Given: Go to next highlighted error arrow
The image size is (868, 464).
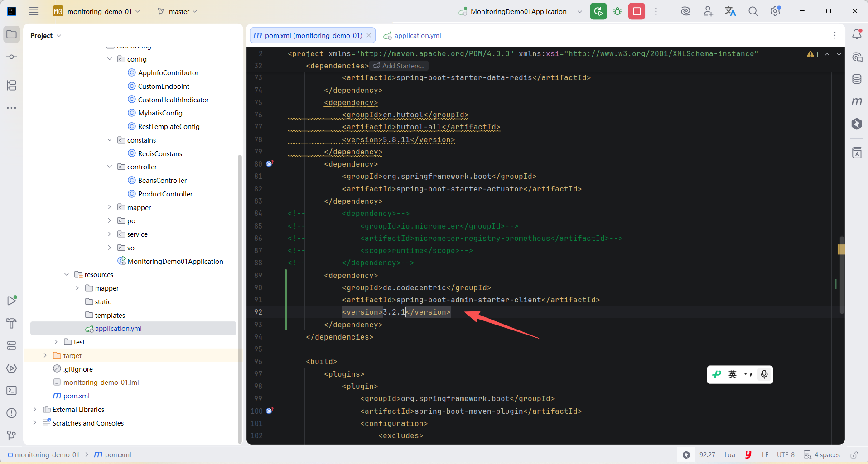Looking at the screenshot, I should click(839, 54).
